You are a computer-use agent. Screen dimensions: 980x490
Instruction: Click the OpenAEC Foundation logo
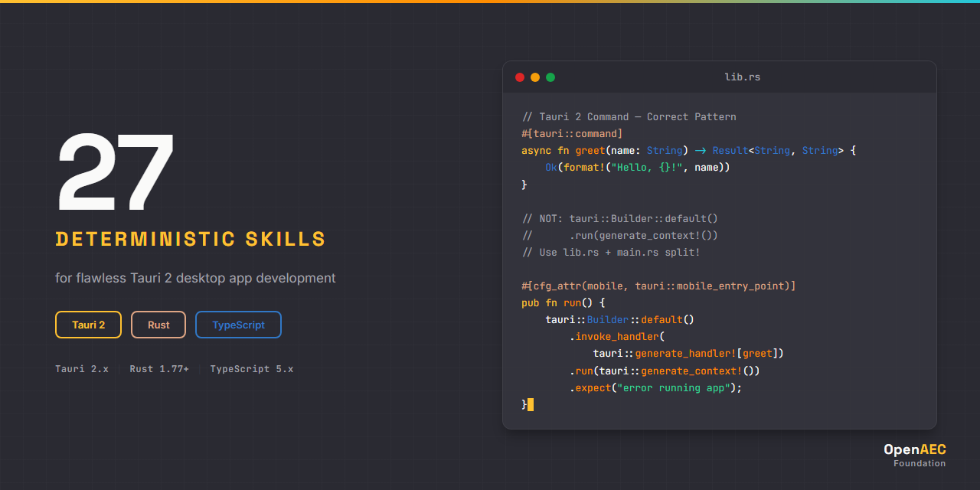click(x=914, y=456)
